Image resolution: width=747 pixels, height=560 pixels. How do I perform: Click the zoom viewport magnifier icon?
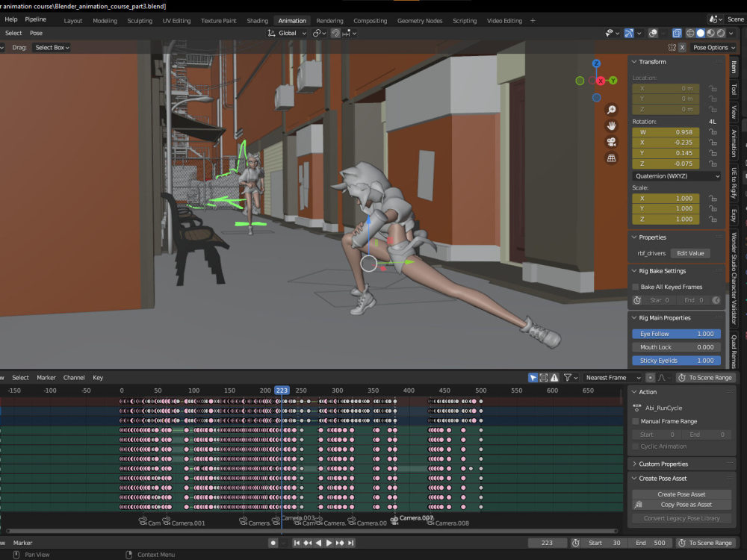(611, 110)
